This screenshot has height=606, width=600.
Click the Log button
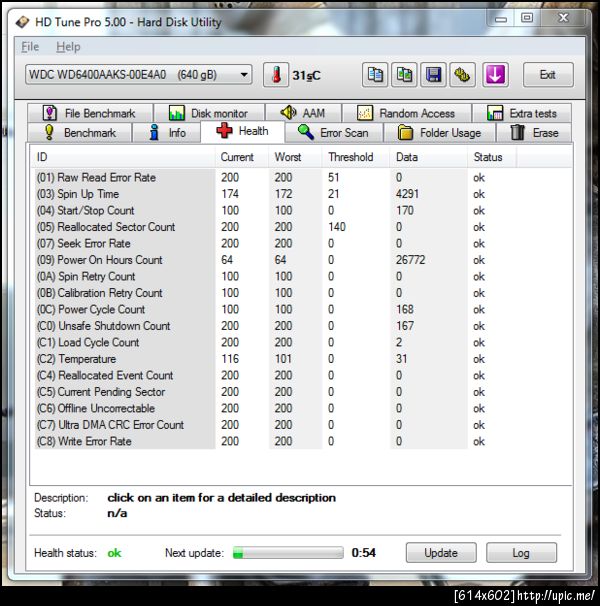[x=521, y=553]
